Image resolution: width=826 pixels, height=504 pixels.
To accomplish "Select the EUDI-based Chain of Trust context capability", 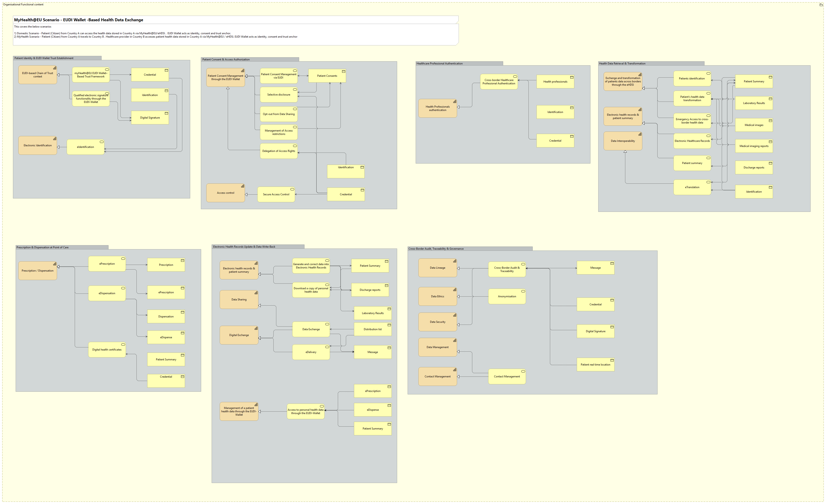I will [x=38, y=75].
